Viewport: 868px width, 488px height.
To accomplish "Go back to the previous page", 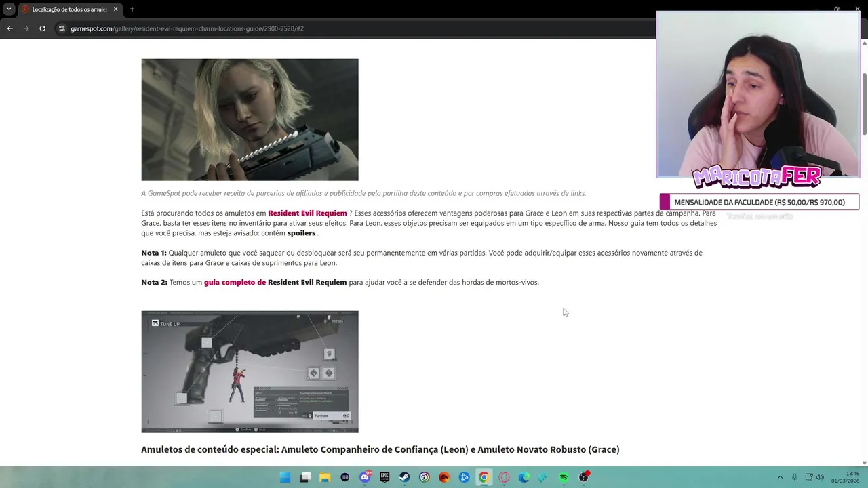I will (9, 28).
